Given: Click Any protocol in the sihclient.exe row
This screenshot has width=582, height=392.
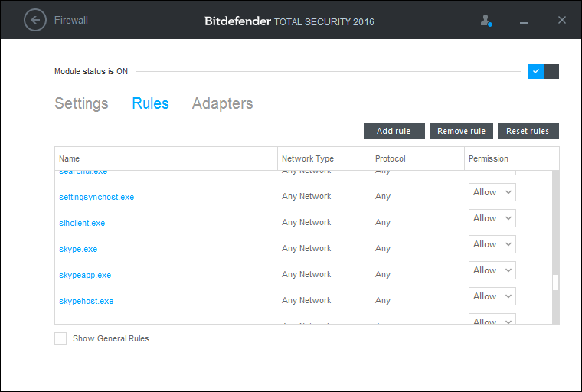Looking at the screenshot, I should (383, 222).
